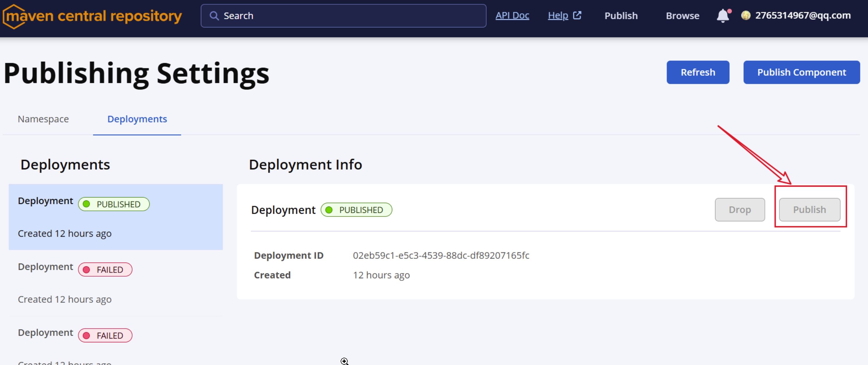Open account menu 2765314967@qq.com

802,15
